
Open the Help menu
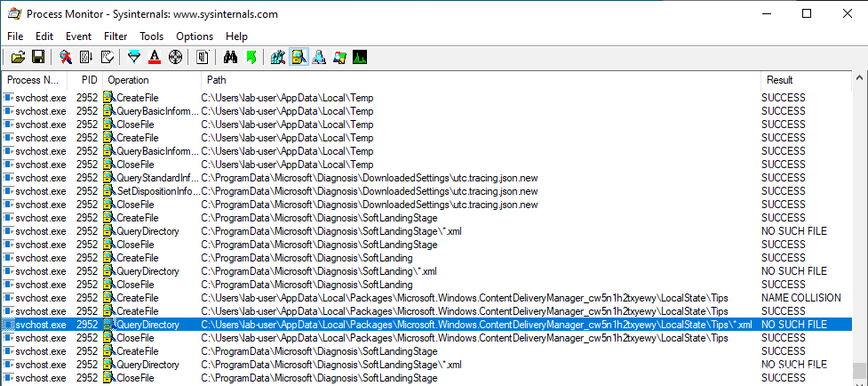[236, 36]
